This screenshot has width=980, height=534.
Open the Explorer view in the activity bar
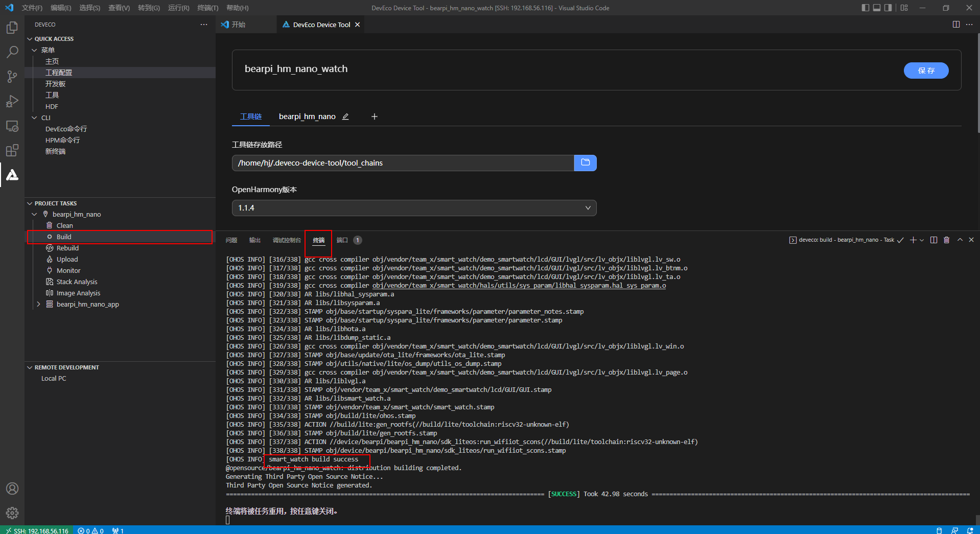tap(12, 28)
